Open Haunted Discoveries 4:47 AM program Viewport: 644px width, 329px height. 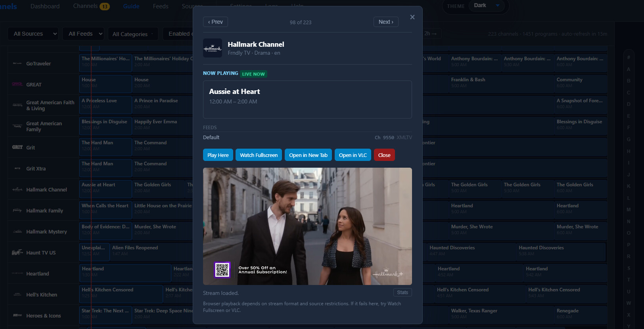point(471,252)
